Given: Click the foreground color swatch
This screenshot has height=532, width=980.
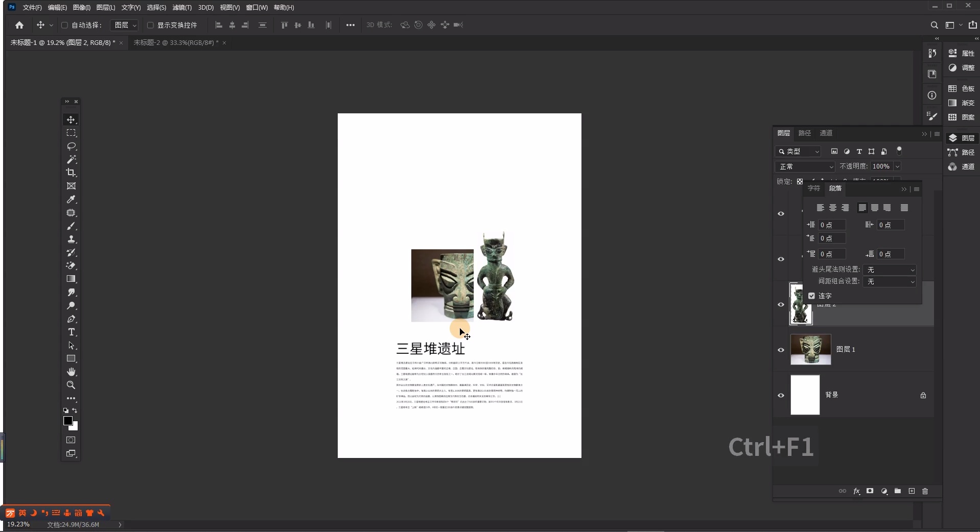Looking at the screenshot, I should 68,419.
